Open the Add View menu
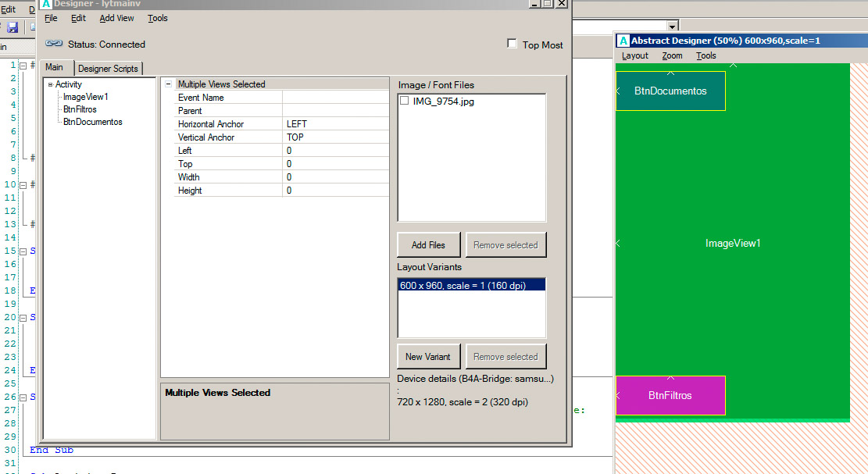Image resolution: width=868 pixels, height=474 pixels. [117, 18]
